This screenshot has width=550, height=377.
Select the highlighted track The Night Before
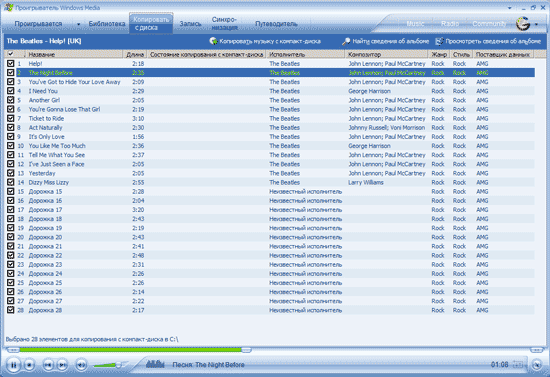275,73
